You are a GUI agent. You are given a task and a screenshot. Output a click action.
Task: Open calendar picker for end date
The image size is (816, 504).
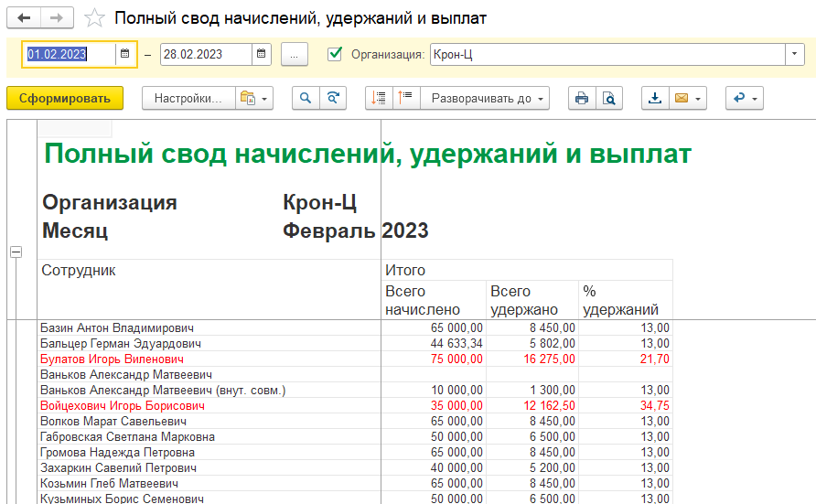[x=262, y=55]
